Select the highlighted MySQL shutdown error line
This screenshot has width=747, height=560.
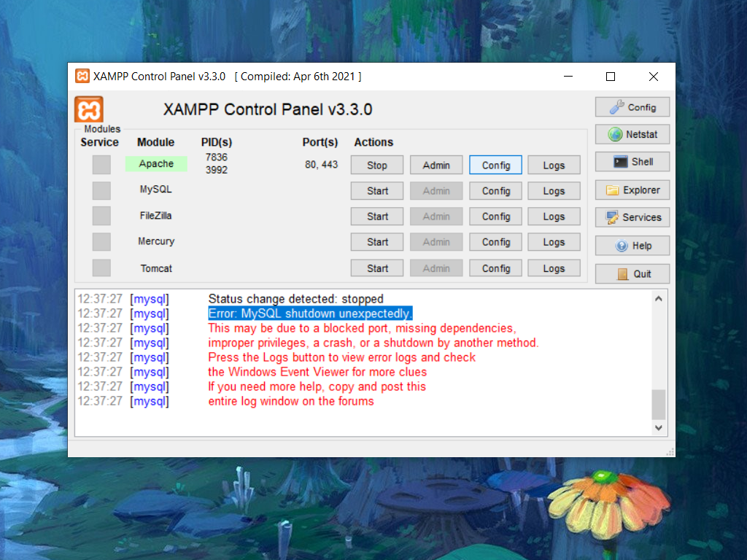310,314
